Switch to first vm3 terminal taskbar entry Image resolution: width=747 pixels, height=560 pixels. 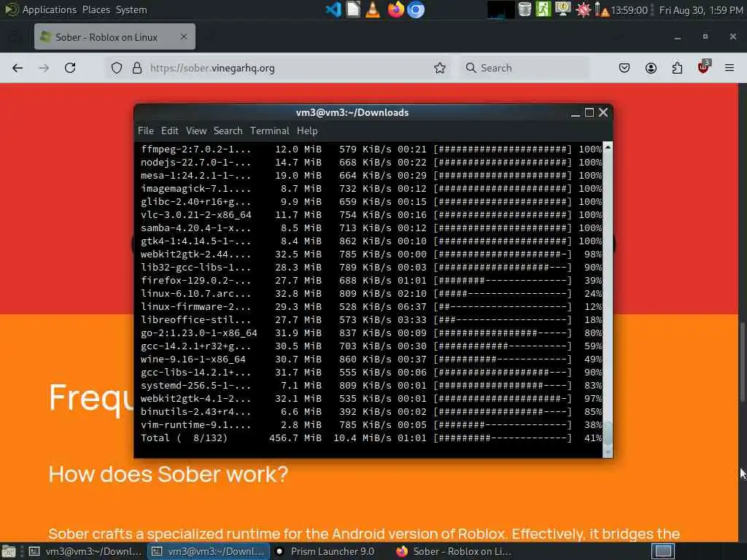pos(86,551)
